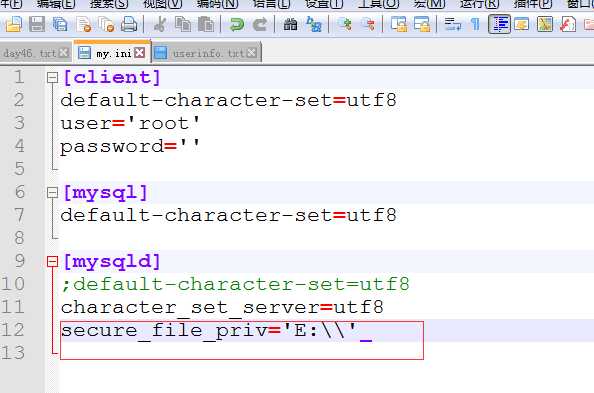Open the 设置(T) Settings menu
This screenshot has height=393, width=594.
324,4
